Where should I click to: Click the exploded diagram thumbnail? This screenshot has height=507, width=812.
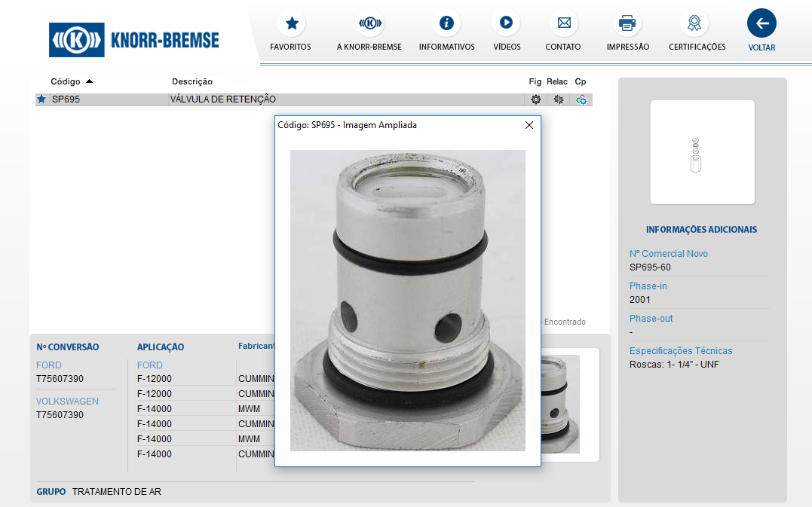click(x=702, y=152)
